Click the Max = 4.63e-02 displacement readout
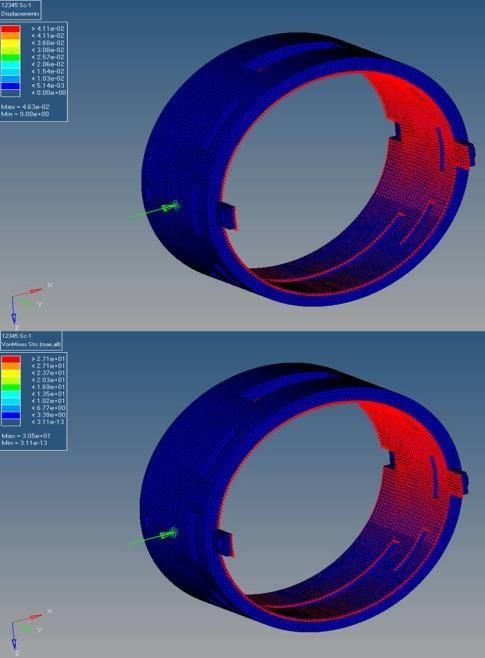Image resolution: width=485 pixels, height=658 pixels. click(25, 107)
